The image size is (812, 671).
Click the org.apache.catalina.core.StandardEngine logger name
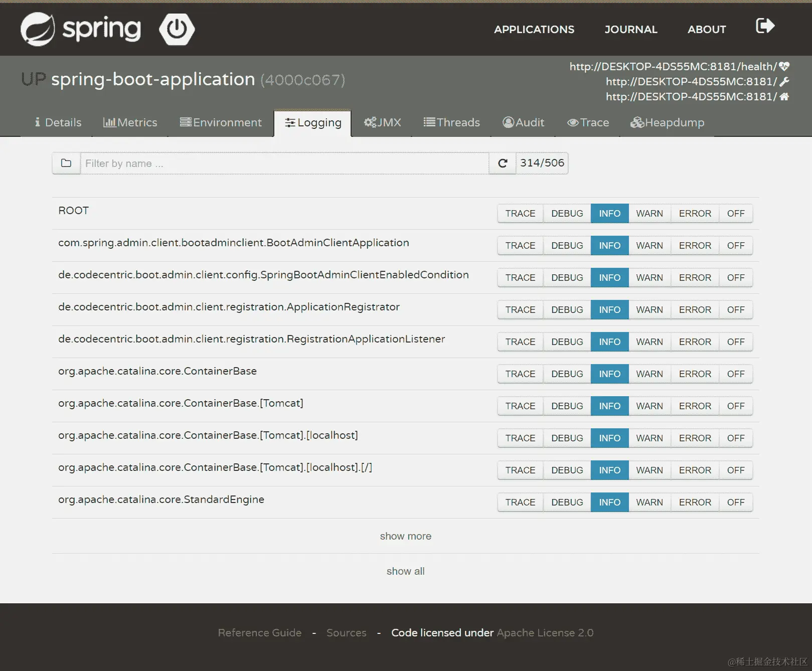[x=161, y=499]
